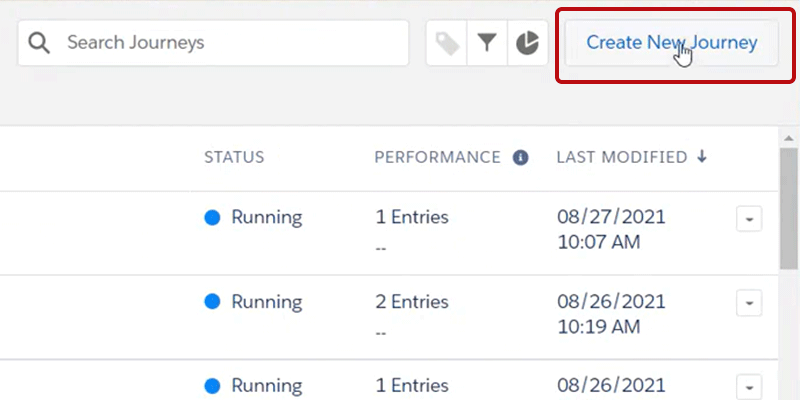This screenshot has height=400, width=800.
Task: Click the "2 Entries" performance text
Action: 412,301
